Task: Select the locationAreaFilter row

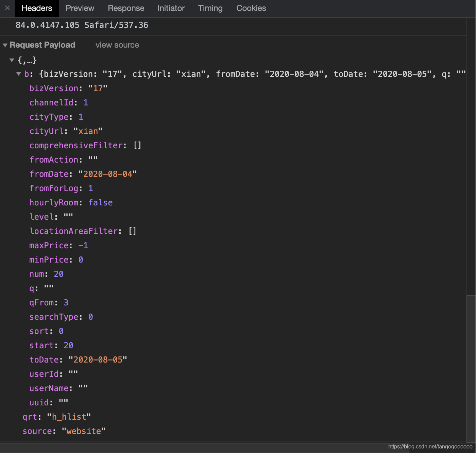Action: (x=83, y=231)
